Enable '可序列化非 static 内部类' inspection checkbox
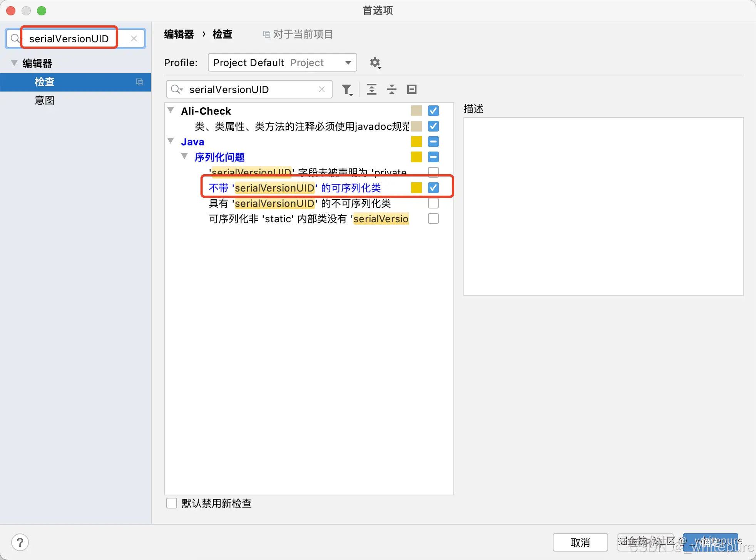The width and height of the screenshot is (756, 560). (433, 218)
